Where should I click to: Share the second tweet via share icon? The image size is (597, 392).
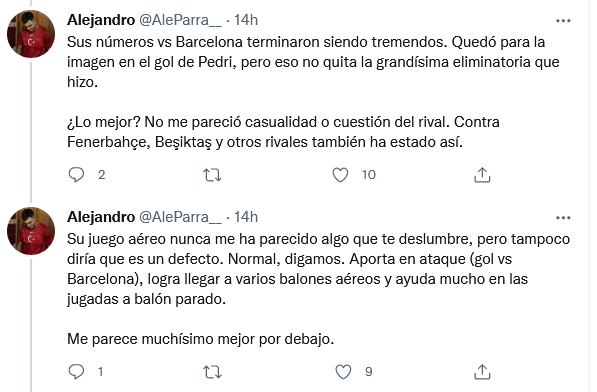click(x=482, y=372)
